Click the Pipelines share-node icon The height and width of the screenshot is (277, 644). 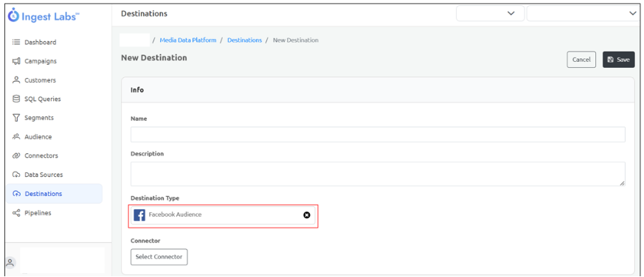(x=16, y=213)
